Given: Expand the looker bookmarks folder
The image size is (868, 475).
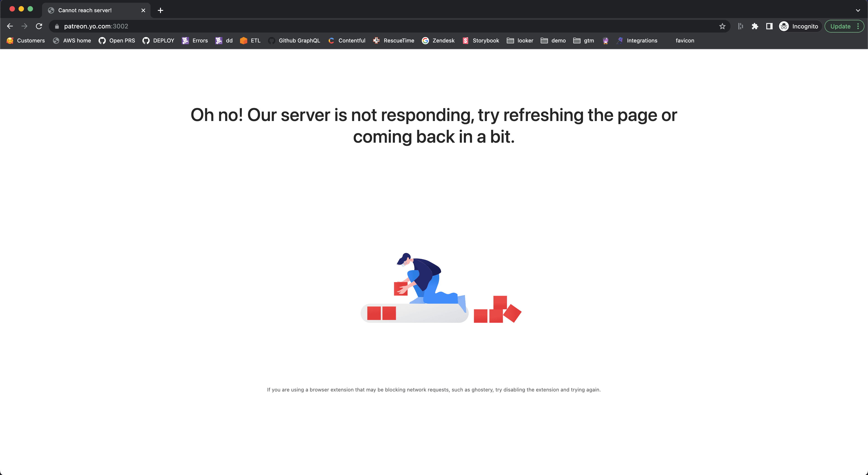Looking at the screenshot, I should click(x=520, y=40).
